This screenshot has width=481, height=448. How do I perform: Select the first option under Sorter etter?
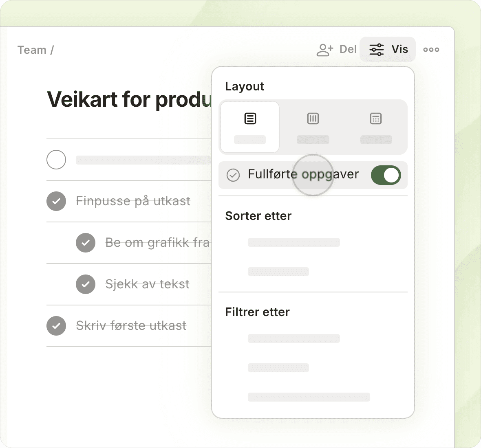[293, 242]
